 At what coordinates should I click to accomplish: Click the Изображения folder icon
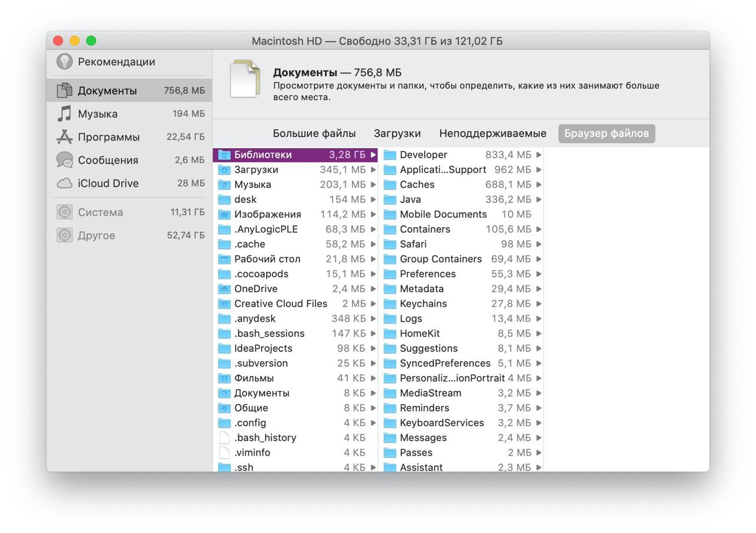coord(224,214)
